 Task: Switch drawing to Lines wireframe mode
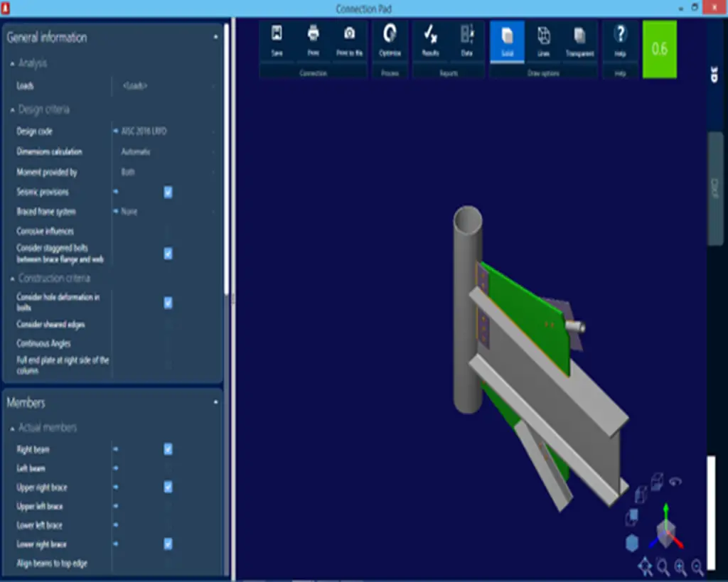tap(543, 41)
